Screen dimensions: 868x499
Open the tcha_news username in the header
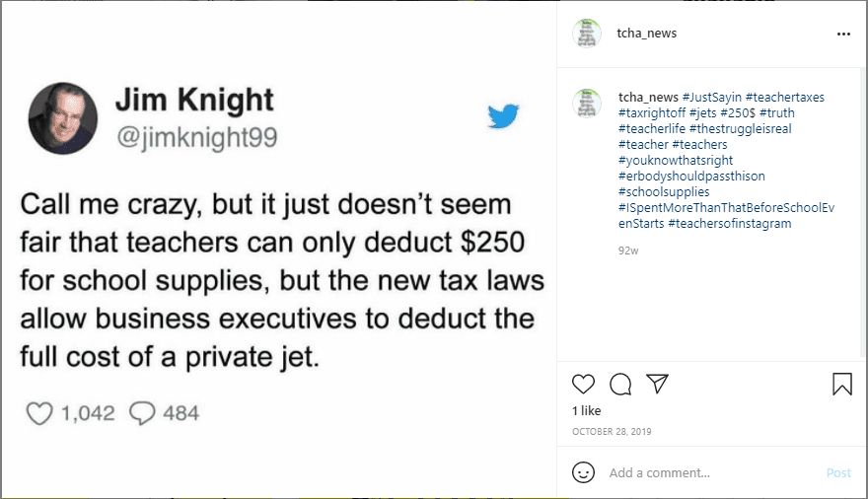(x=647, y=34)
